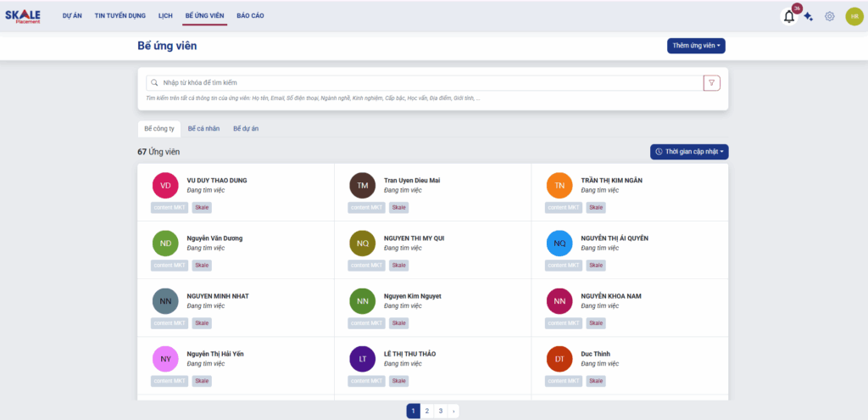Open the Báo cáo menu item

(250, 15)
